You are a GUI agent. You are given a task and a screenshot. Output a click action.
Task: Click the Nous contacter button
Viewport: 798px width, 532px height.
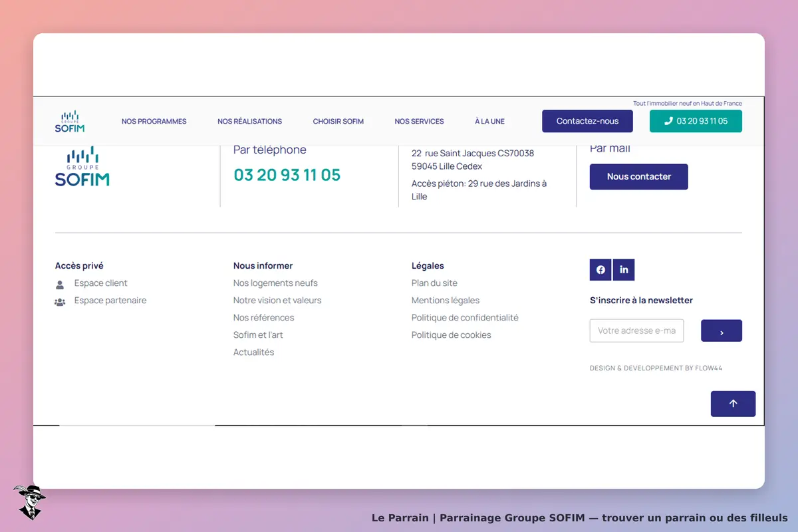point(639,177)
